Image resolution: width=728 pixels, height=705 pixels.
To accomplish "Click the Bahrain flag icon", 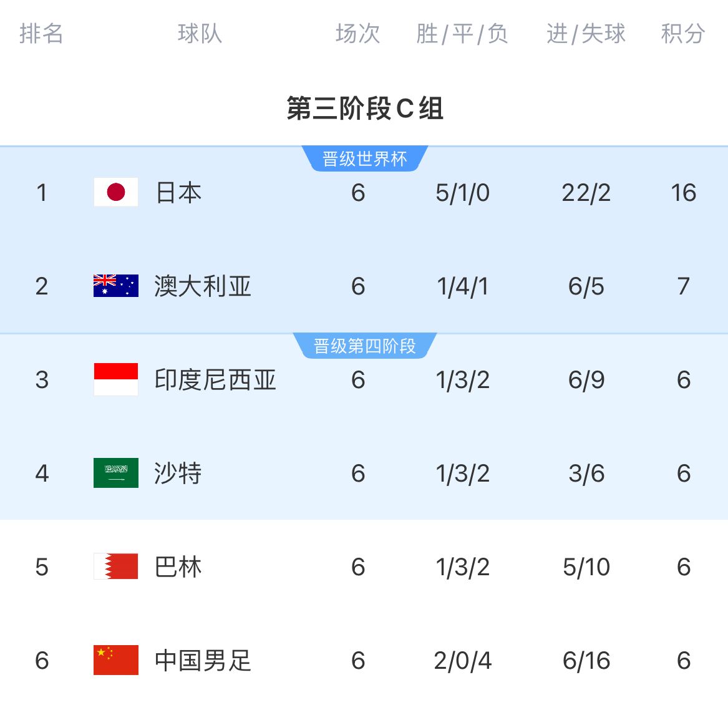I will click(x=115, y=566).
